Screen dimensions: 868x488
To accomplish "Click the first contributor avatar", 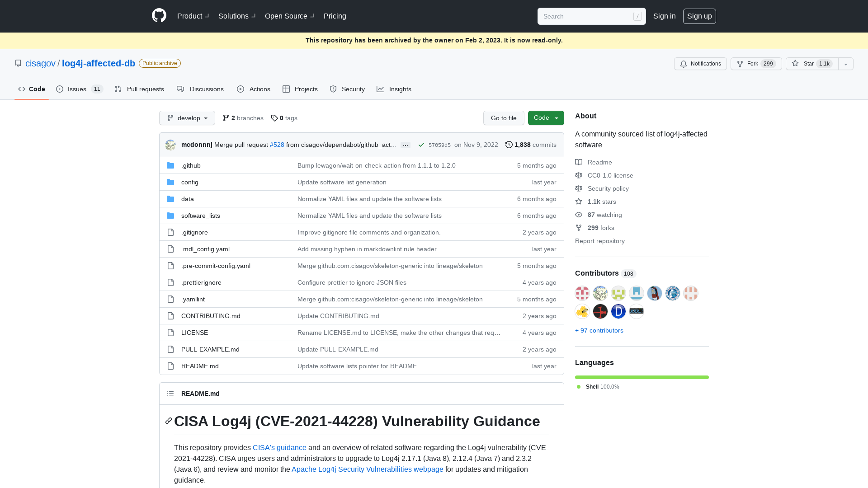I will 582,293.
